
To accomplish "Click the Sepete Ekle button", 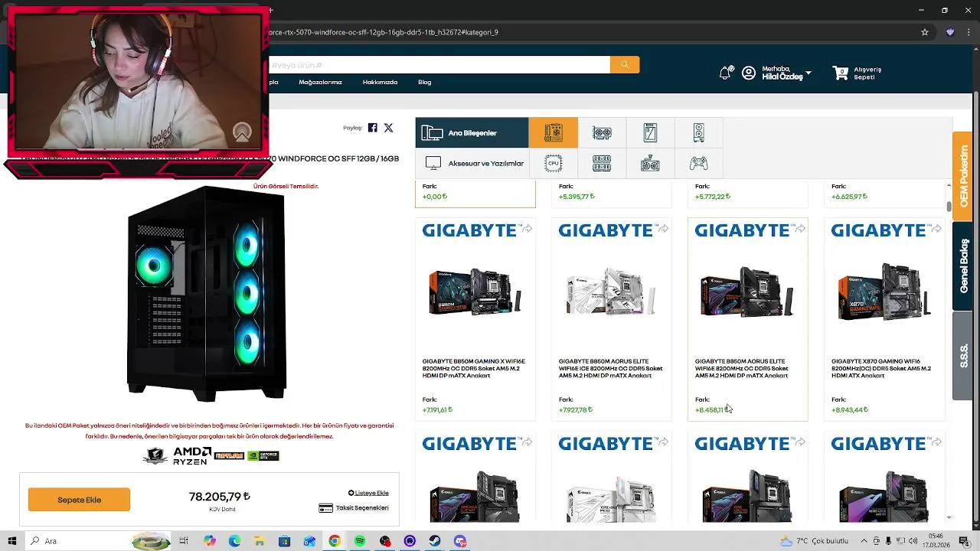I will tap(79, 500).
